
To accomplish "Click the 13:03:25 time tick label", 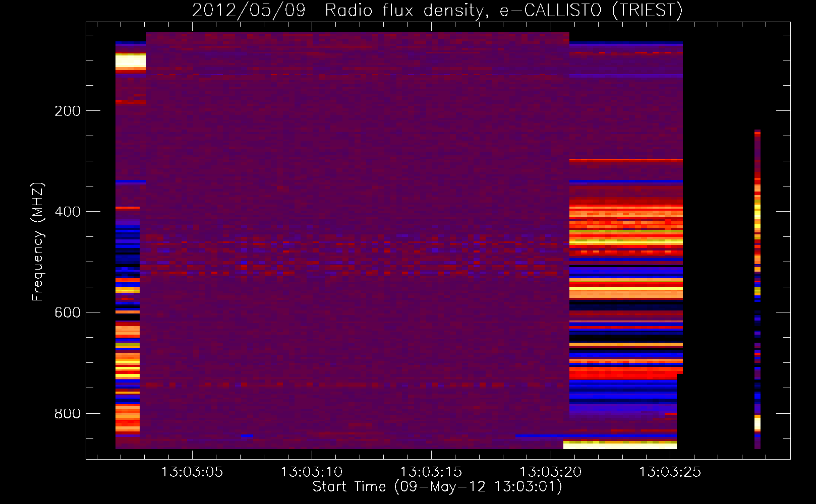I will (x=670, y=472).
